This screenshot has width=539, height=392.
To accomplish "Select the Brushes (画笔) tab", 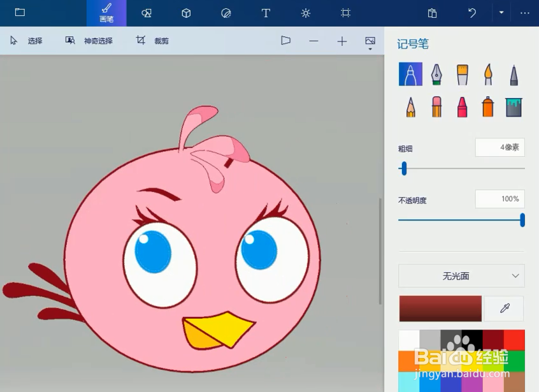I will click(106, 13).
